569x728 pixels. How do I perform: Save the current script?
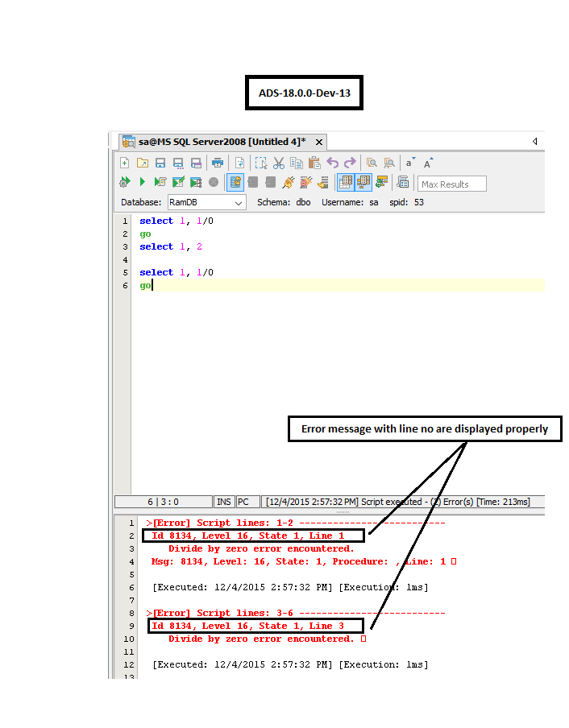coord(160,163)
